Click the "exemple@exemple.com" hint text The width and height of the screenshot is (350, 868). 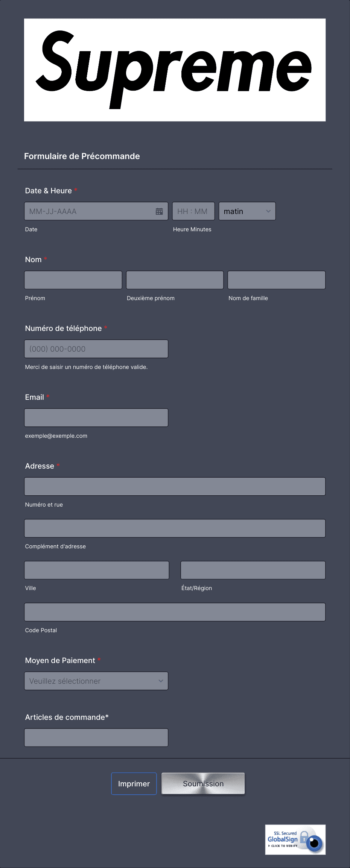[56, 436]
